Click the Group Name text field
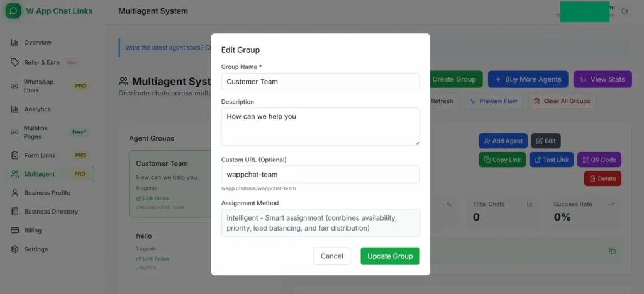 (x=320, y=82)
